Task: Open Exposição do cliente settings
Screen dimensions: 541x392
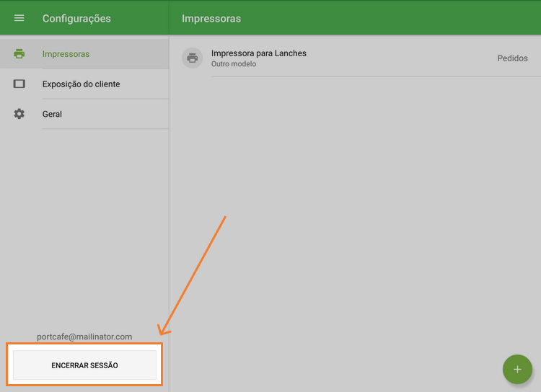Action: (x=81, y=84)
